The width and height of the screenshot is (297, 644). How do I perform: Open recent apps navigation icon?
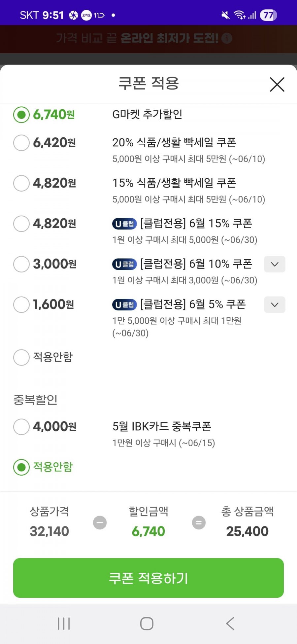[64, 624]
